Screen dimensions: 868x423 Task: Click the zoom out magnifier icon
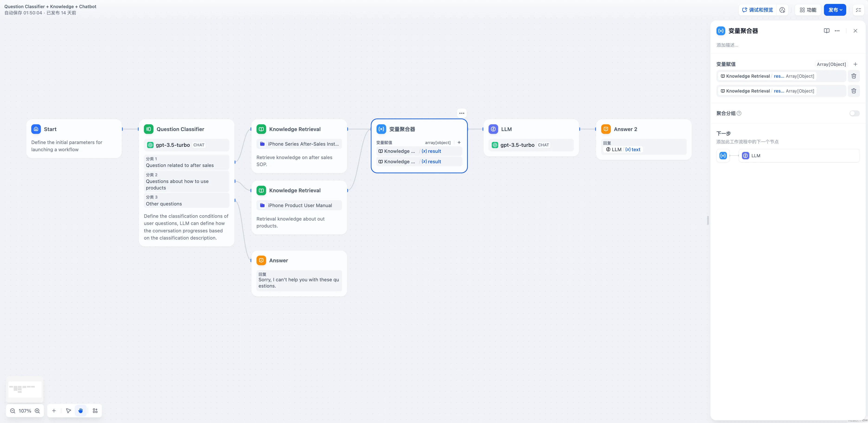(13, 410)
